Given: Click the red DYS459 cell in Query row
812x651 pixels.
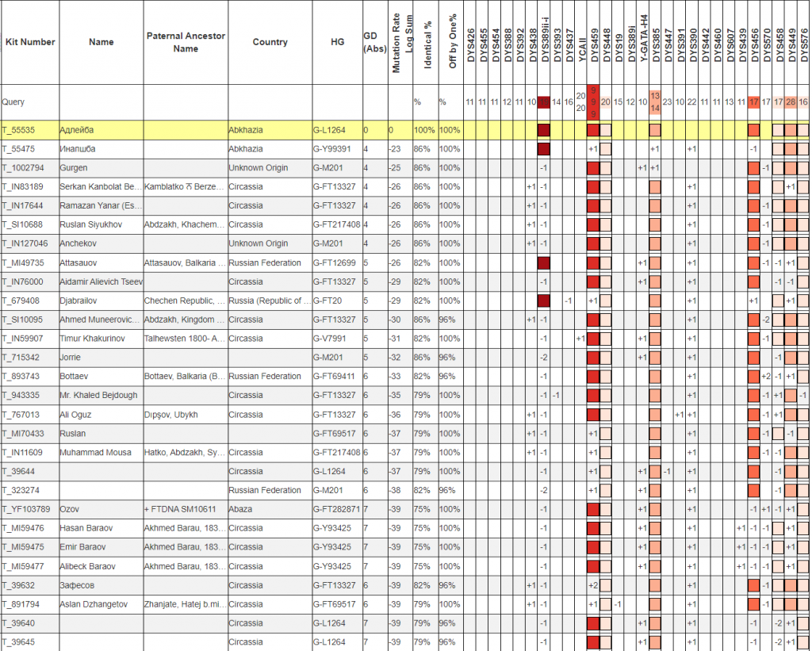Looking at the screenshot, I should pyautogui.click(x=593, y=102).
